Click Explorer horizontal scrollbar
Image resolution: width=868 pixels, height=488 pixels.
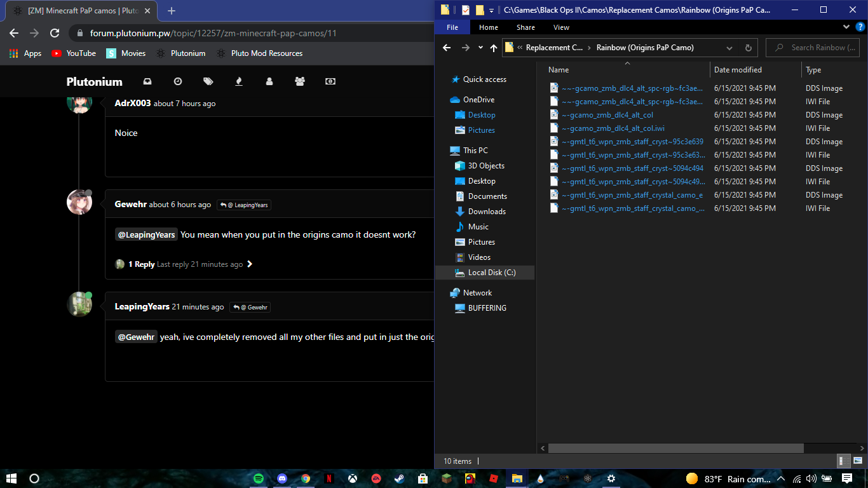tap(675, 448)
